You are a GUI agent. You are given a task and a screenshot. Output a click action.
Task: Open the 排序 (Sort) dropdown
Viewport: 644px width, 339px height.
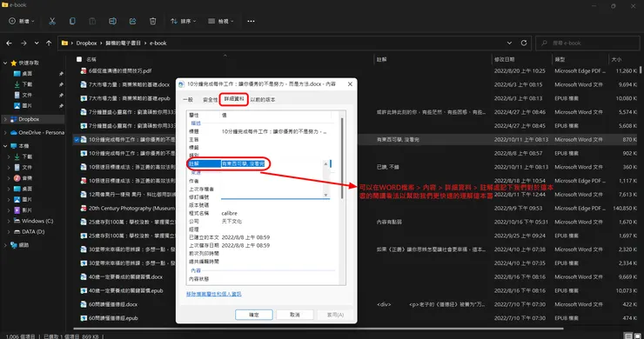pyautogui.click(x=183, y=21)
